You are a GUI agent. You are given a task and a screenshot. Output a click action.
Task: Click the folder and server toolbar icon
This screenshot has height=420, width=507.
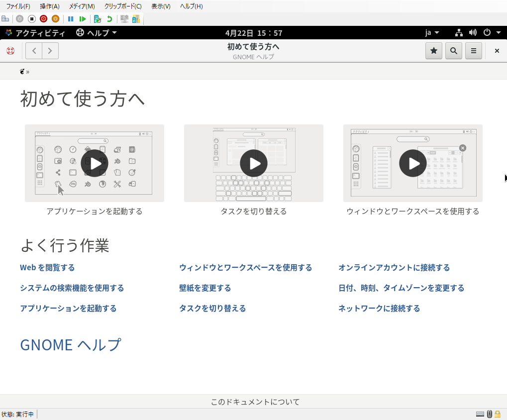coord(136,19)
